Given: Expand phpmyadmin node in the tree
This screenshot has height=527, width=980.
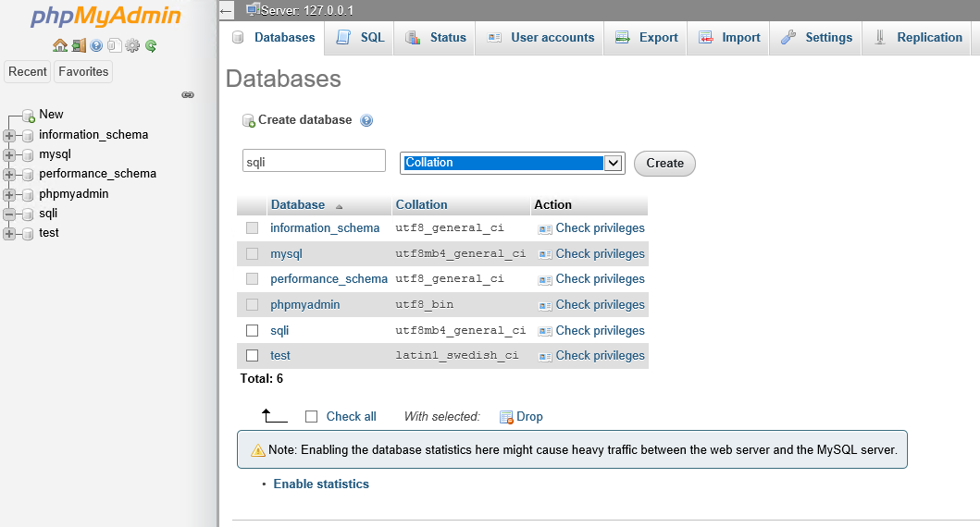Looking at the screenshot, I should [x=8, y=195].
